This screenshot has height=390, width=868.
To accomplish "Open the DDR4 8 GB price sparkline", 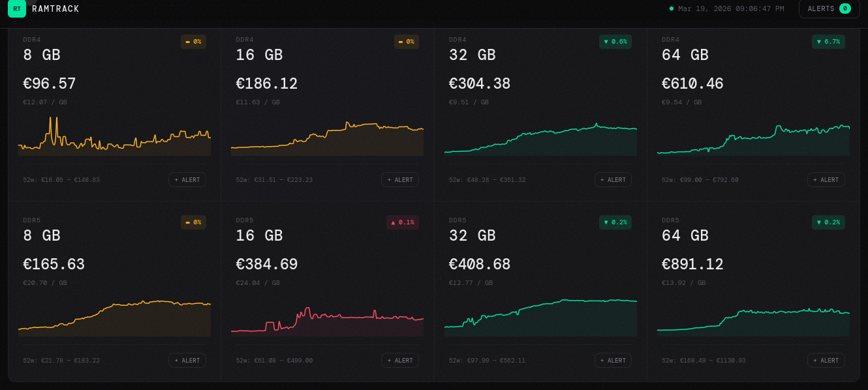I will coord(114,137).
